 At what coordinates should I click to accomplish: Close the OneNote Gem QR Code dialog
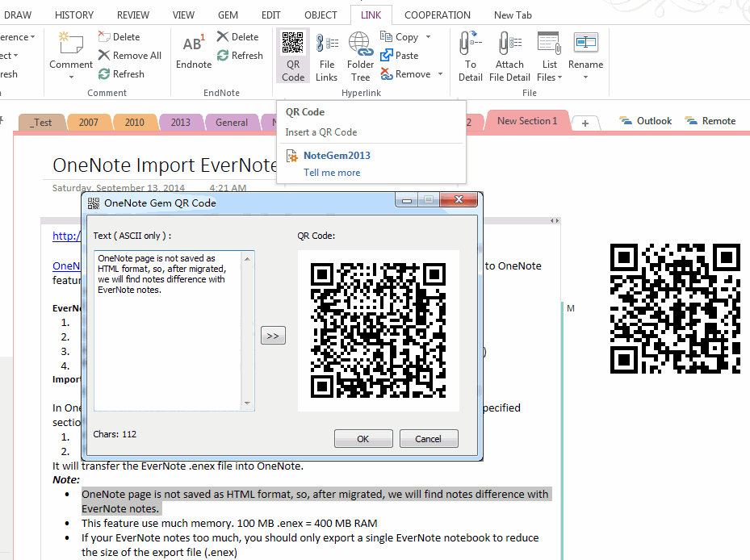click(459, 199)
